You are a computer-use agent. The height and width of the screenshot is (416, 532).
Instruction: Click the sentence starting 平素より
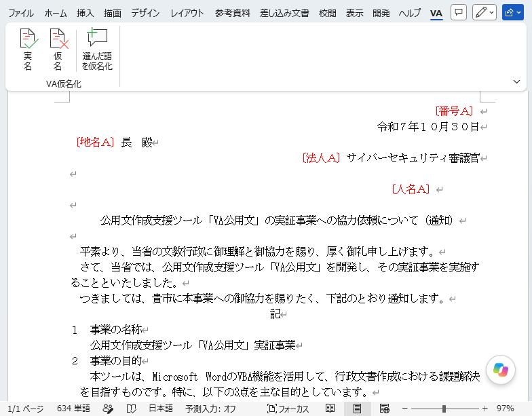[x=258, y=251]
